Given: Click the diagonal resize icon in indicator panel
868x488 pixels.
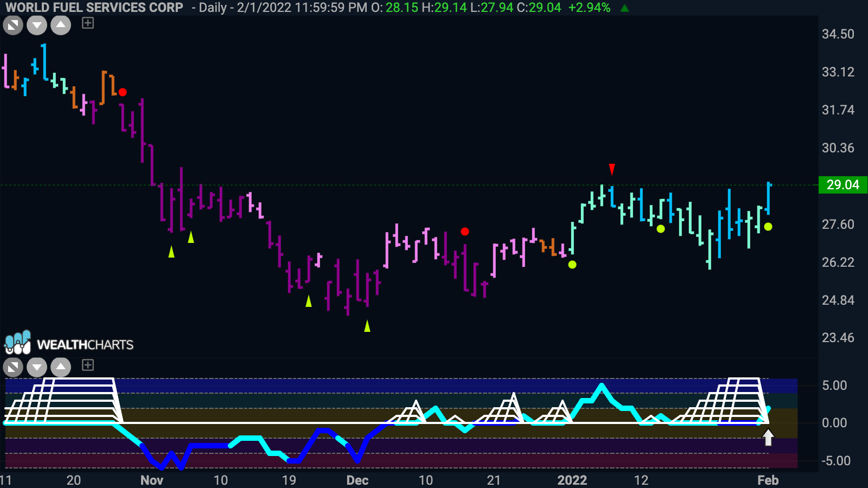Looking at the screenshot, I should pyautogui.click(x=13, y=367).
